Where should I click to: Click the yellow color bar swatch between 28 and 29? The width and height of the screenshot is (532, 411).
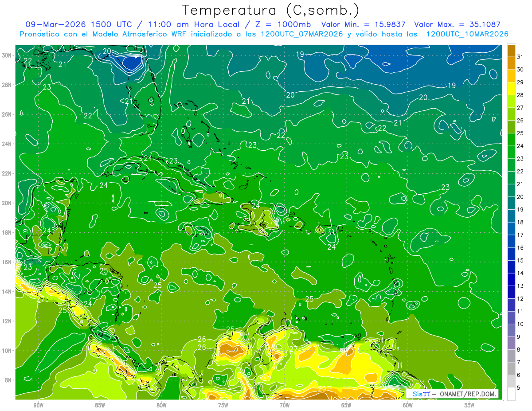point(511,89)
